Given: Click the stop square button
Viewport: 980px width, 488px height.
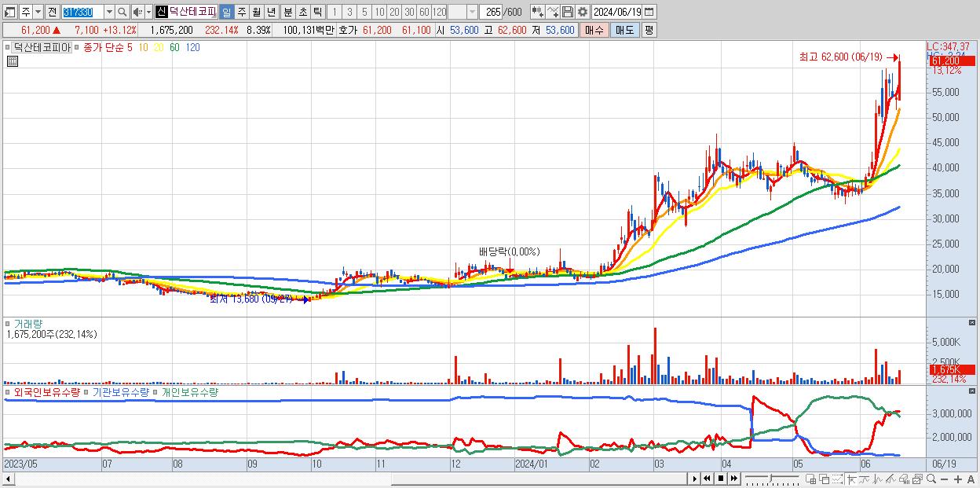Looking at the screenshot, I should coord(721,479).
